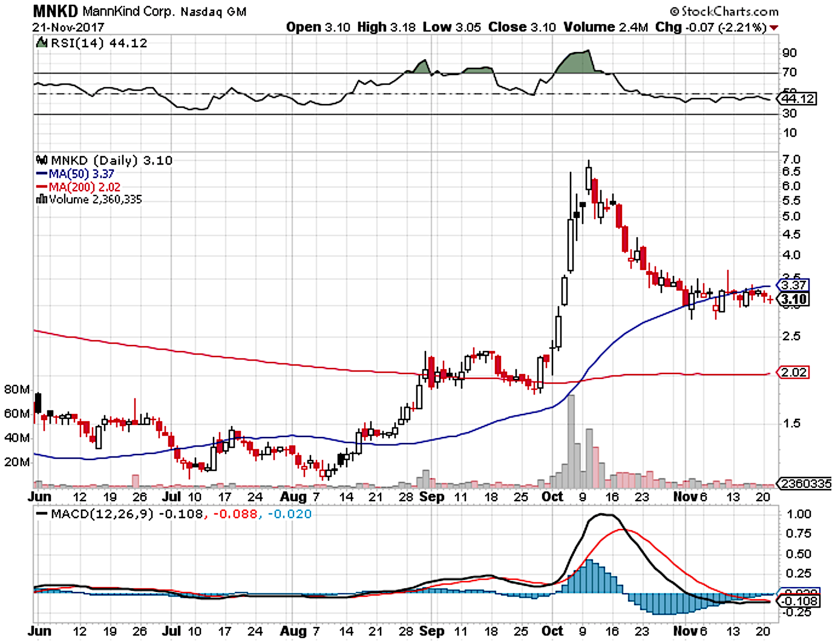Click the MA(50) 3.37 legend text

coord(82,174)
